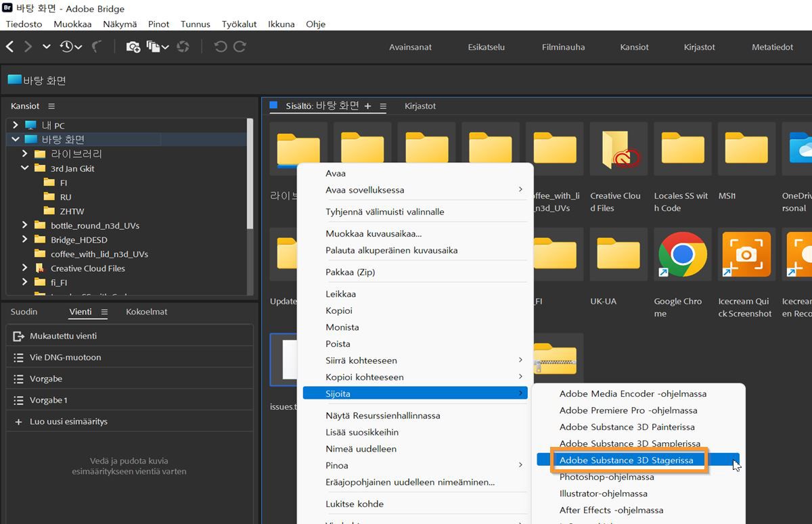Expand the 라이브러리 folder node

tap(25, 153)
